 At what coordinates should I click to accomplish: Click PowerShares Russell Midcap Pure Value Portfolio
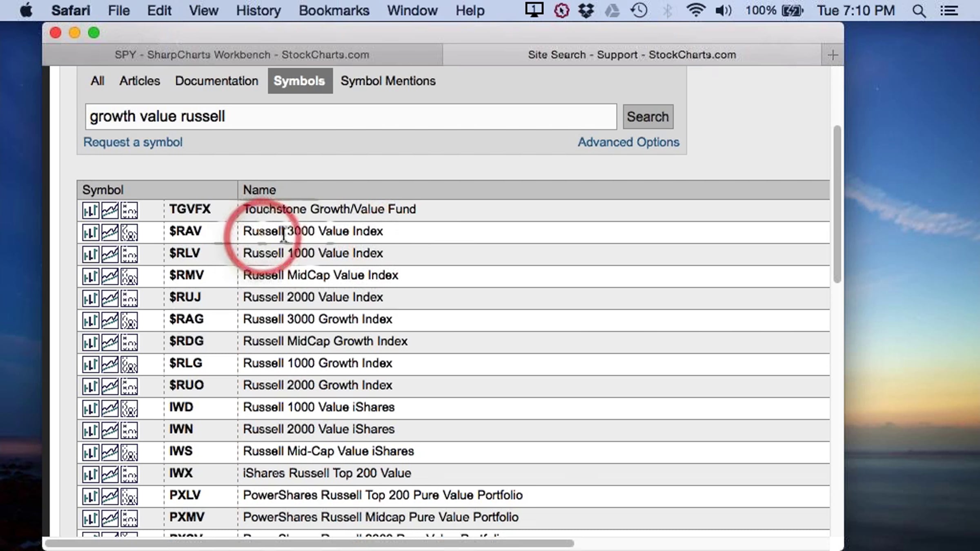(381, 518)
